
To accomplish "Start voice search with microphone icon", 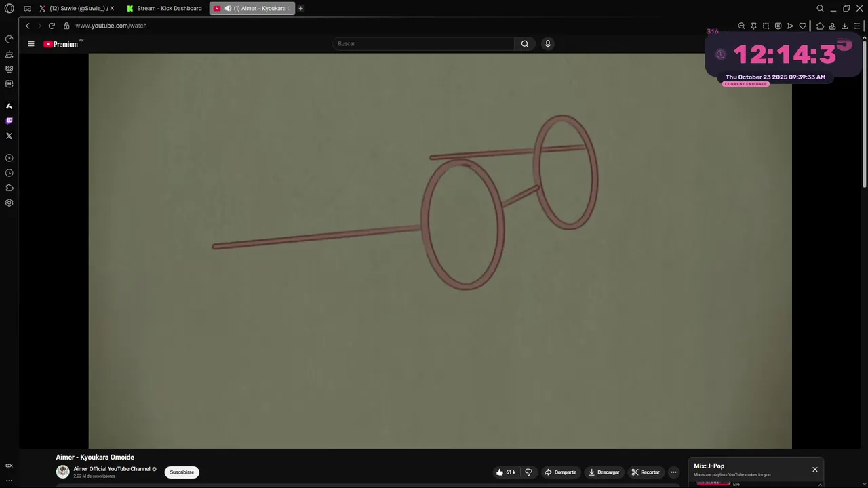I will (x=548, y=44).
